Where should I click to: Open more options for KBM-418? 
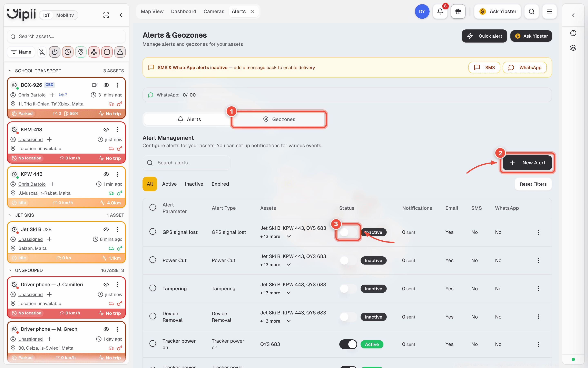(x=118, y=129)
